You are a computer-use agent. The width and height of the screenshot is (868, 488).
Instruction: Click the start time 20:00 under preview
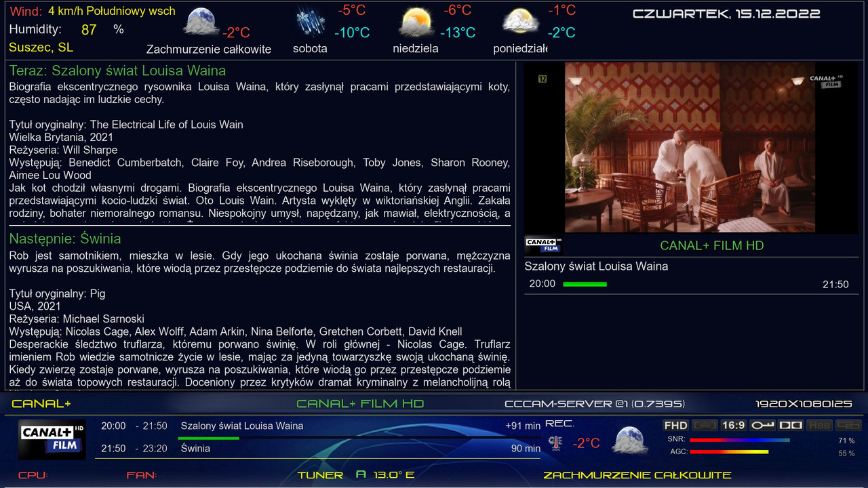542,284
